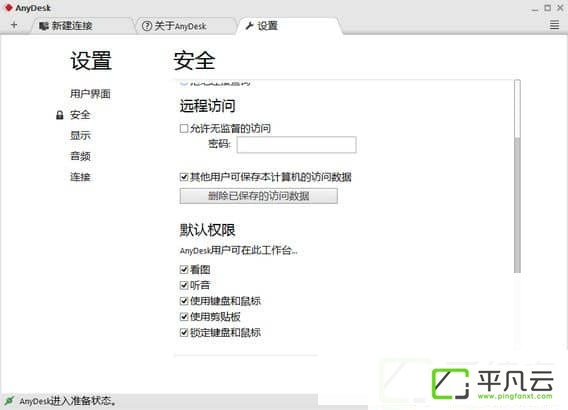568x410 pixels.
Task: Click the connection status icon in status bar
Action: [x=9, y=400]
